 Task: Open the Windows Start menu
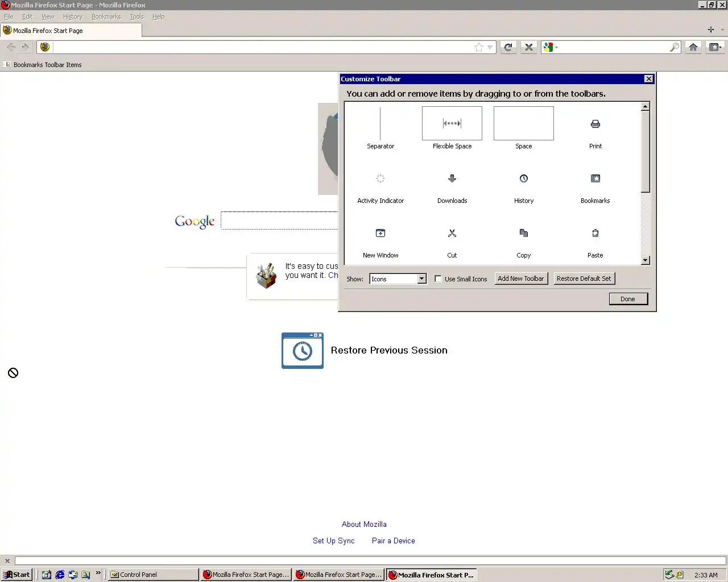point(16,575)
